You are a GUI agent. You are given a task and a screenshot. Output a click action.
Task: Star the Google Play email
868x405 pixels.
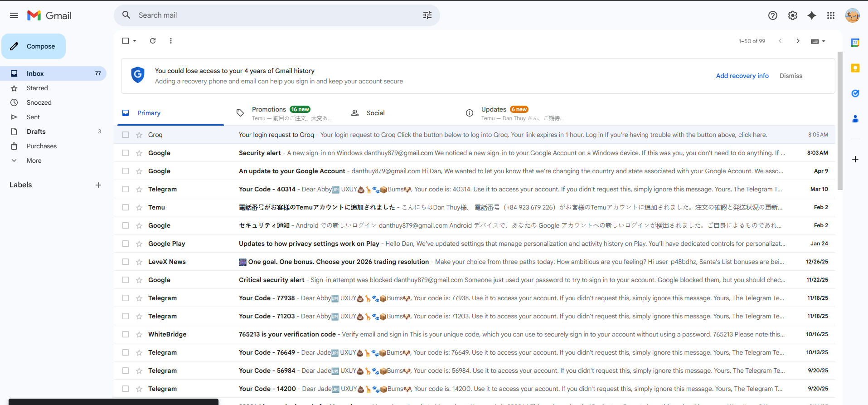point(139,244)
